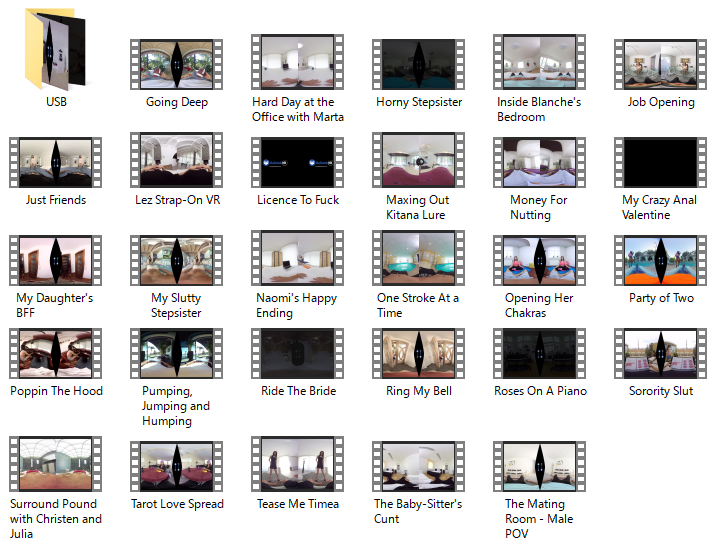The height and width of the screenshot is (549, 717).
Task: Click the Inside Blanche's Bedroom video
Action: 540,62
